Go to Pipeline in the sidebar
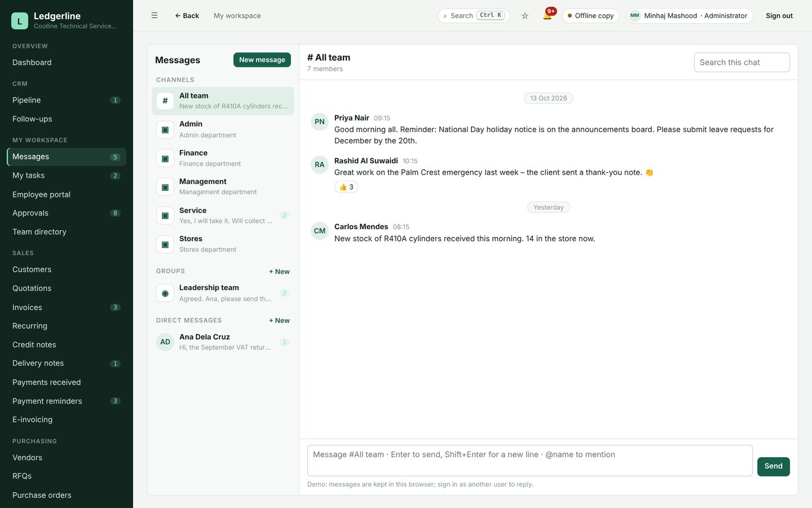 click(x=67, y=100)
